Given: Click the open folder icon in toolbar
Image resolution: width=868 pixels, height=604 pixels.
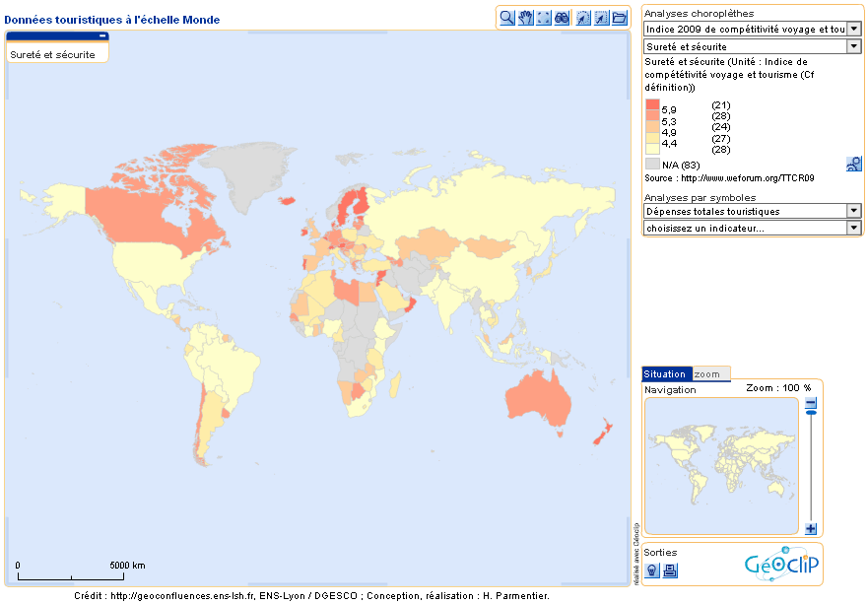Looking at the screenshot, I should (x=619, y=17).
